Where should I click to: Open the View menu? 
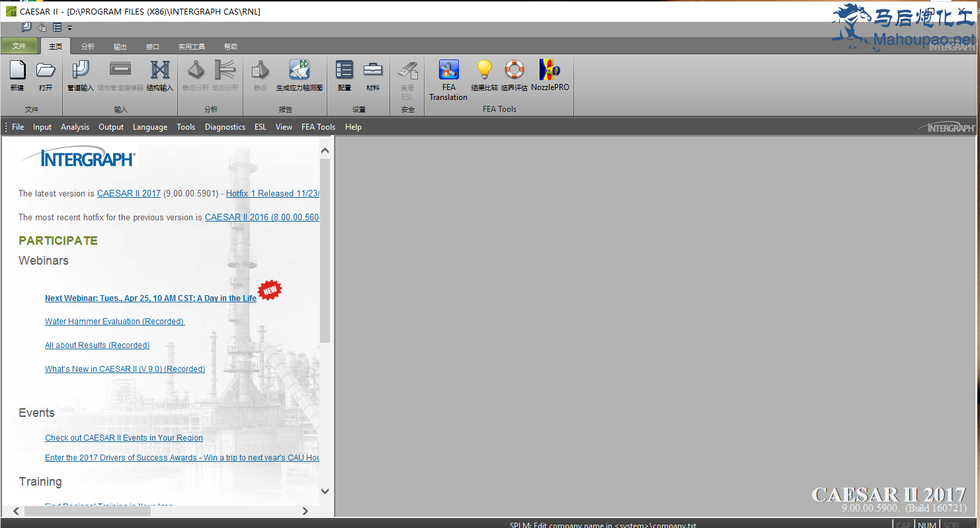point(284,127)
